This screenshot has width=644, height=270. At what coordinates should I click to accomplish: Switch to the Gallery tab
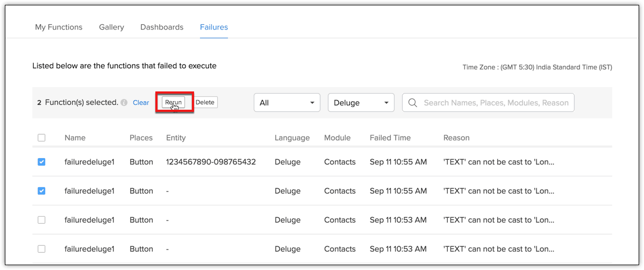[x=111, y=27]
